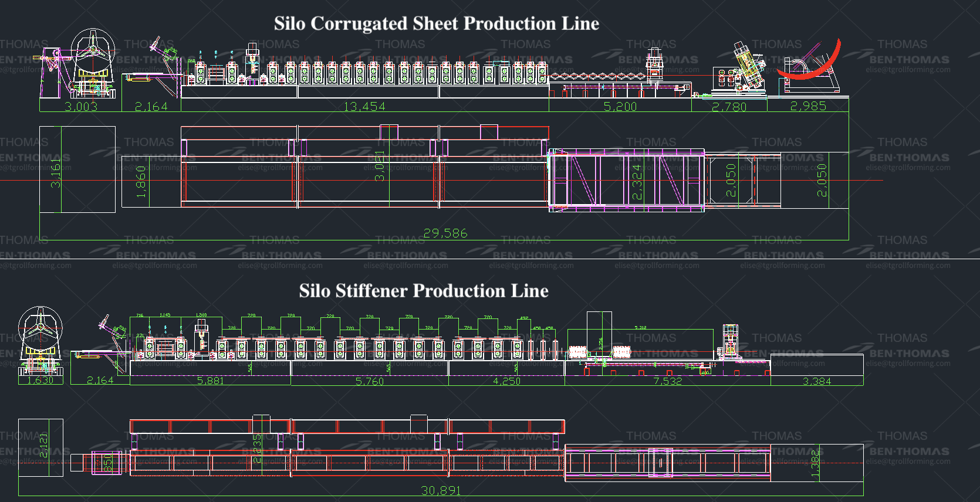Click the Silo Stiffener Production Line title
This screenshot has height=502, width=980.
[x=424, y=291]
